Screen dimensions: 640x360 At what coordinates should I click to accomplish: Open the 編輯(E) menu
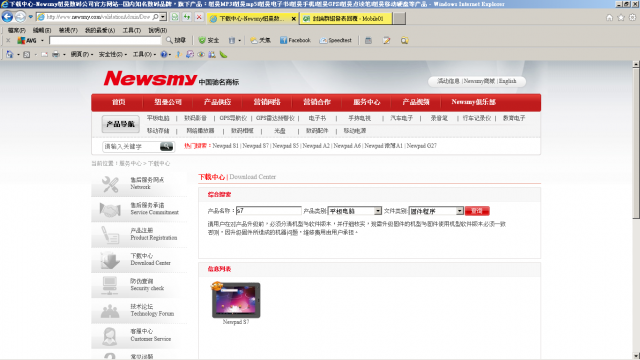[42, 30]
